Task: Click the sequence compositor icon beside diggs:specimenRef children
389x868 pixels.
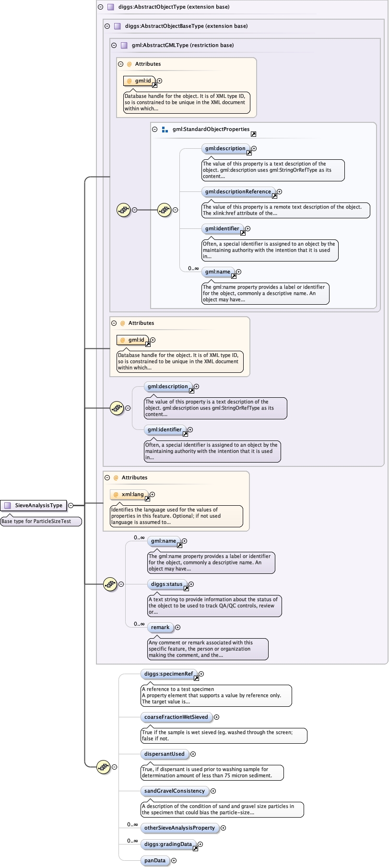Action: [x=103, y=767]
